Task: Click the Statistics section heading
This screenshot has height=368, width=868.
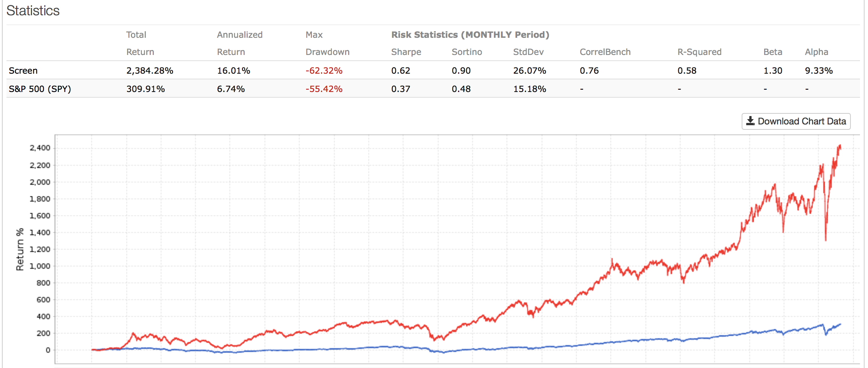Action: [x=33, y=11]
